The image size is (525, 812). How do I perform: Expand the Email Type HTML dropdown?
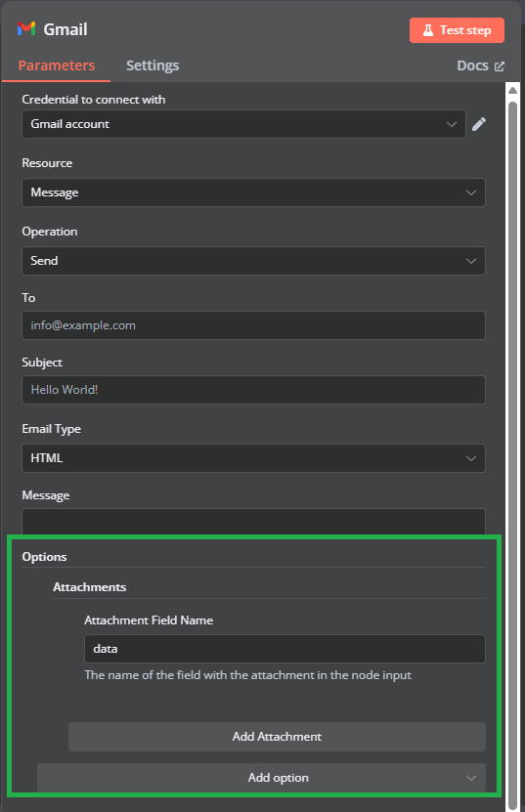point(253,458)
